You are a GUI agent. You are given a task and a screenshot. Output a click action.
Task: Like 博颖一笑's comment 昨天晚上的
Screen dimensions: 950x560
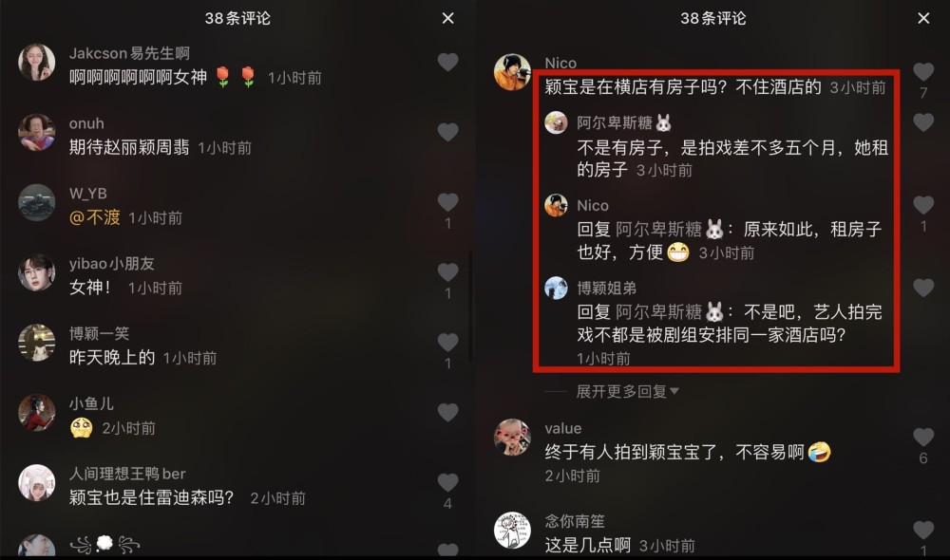447,343
